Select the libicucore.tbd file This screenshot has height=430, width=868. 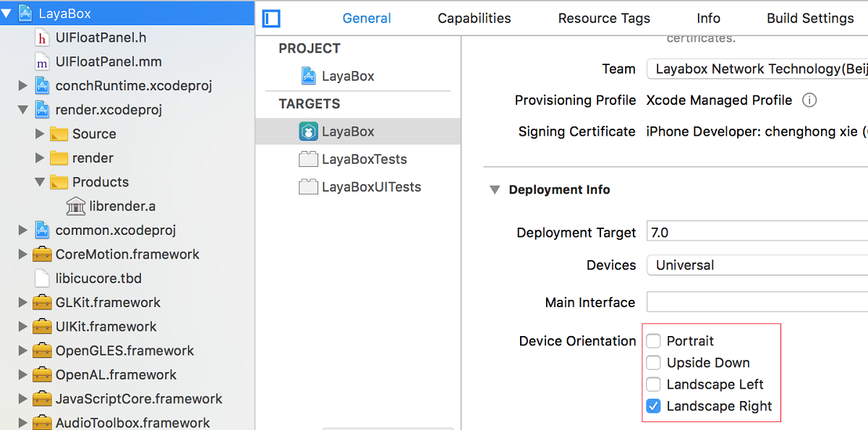coord(98,278)
